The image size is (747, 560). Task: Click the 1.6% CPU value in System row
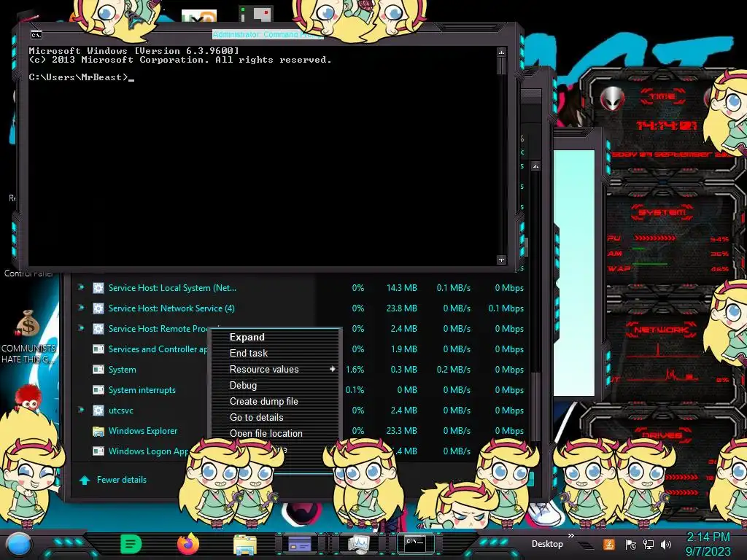pos(355,370)
